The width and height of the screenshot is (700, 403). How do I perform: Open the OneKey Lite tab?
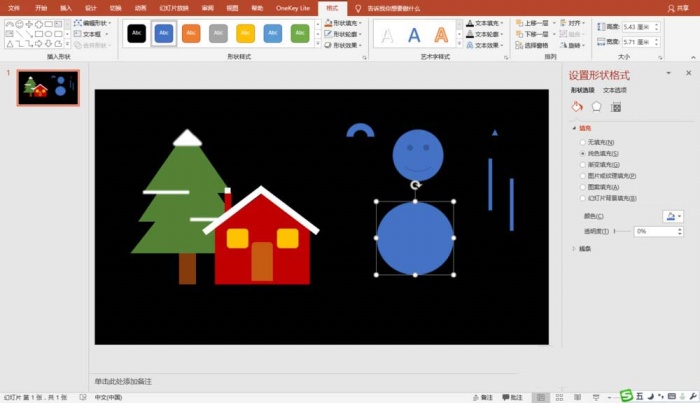tap(293, 8)
